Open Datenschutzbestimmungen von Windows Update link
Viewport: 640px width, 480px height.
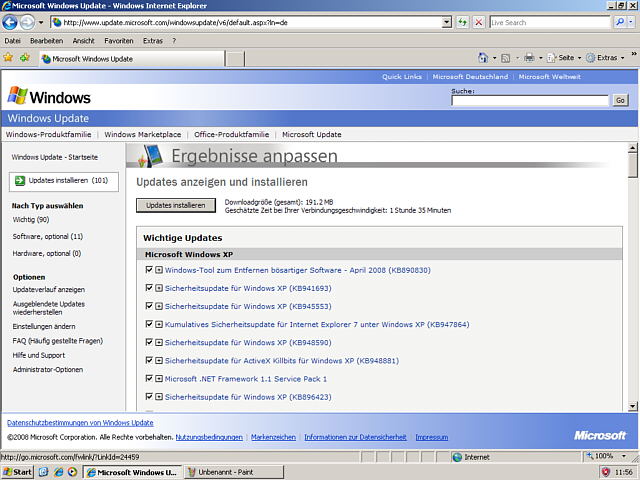(x=80, y=423)
